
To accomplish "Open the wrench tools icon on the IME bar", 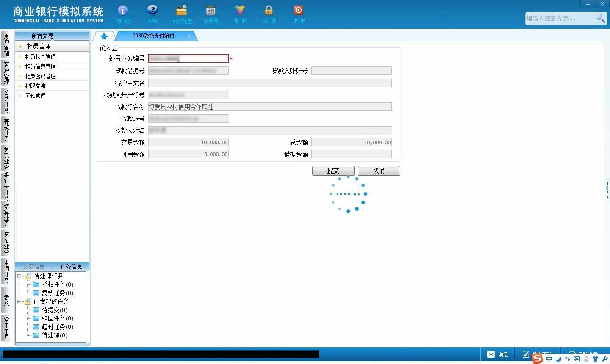I will (604, 359).
